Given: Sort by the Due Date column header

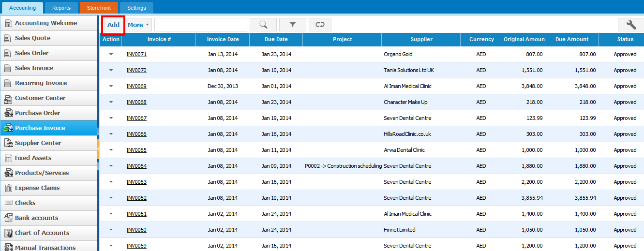Looking at the screenshot, I should [276, 40].
